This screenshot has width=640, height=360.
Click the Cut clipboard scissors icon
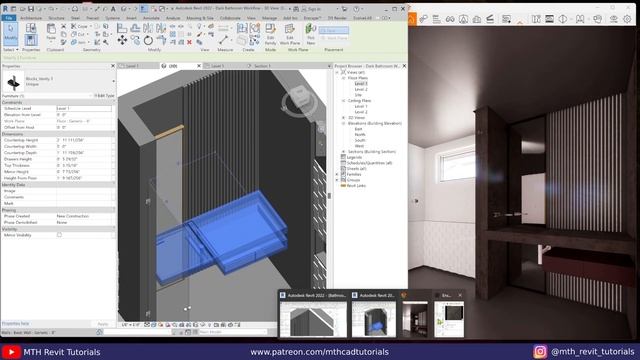click(x=64, y=26)
